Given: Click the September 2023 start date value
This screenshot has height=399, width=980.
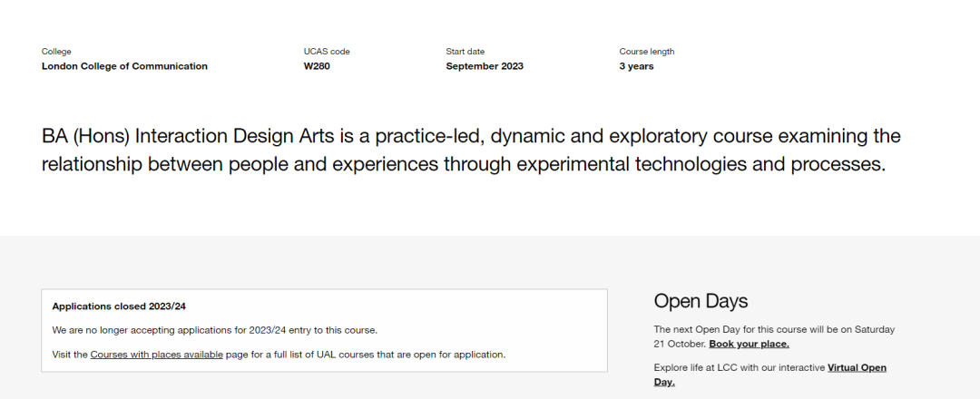Looking at the screenshot, I should pyautogui.click(x=485, y=66).
